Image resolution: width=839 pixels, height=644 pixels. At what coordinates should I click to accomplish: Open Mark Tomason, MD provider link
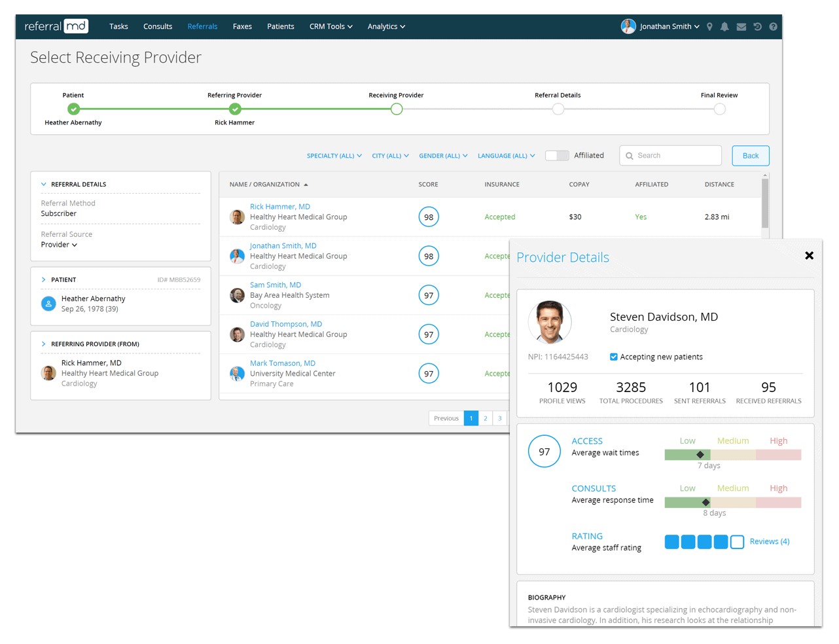coord(283,364)
